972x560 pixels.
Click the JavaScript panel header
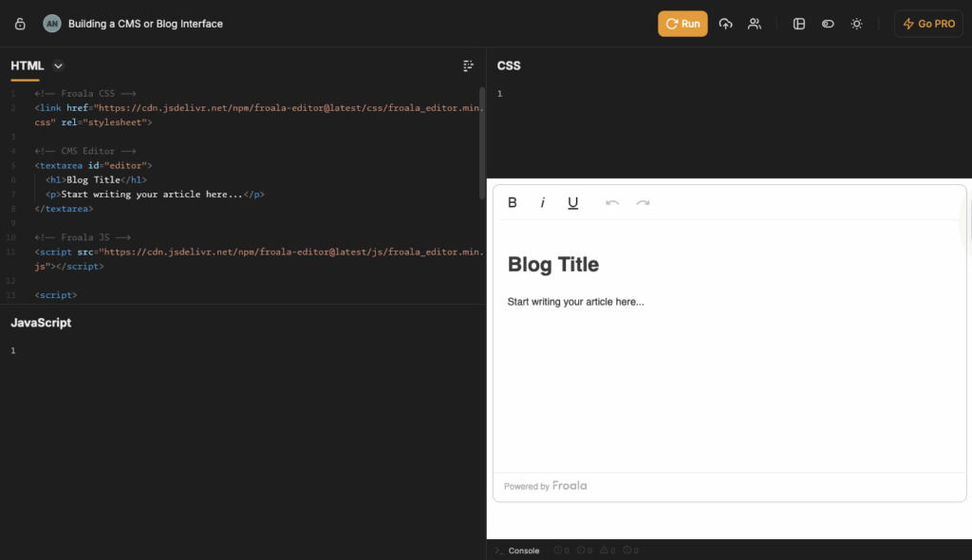click(x=41, y=323)
